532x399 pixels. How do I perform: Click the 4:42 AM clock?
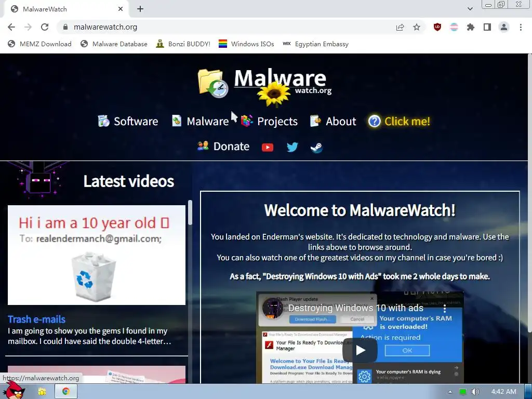(x=503, y=392)
